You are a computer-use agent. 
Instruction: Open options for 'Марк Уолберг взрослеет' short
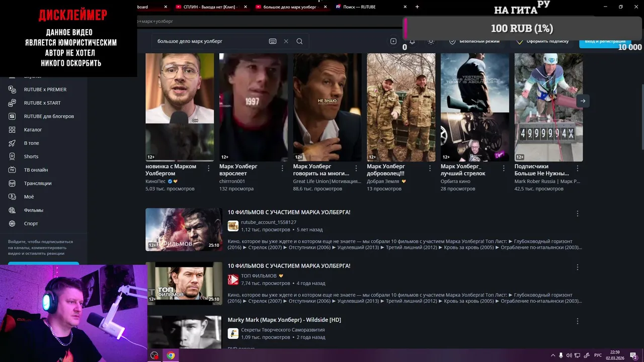282,168
